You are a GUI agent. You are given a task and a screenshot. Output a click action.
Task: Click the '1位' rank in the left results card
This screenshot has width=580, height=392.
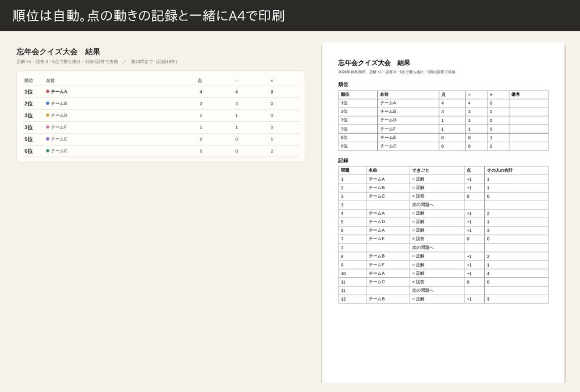click(x=28, y=92)
